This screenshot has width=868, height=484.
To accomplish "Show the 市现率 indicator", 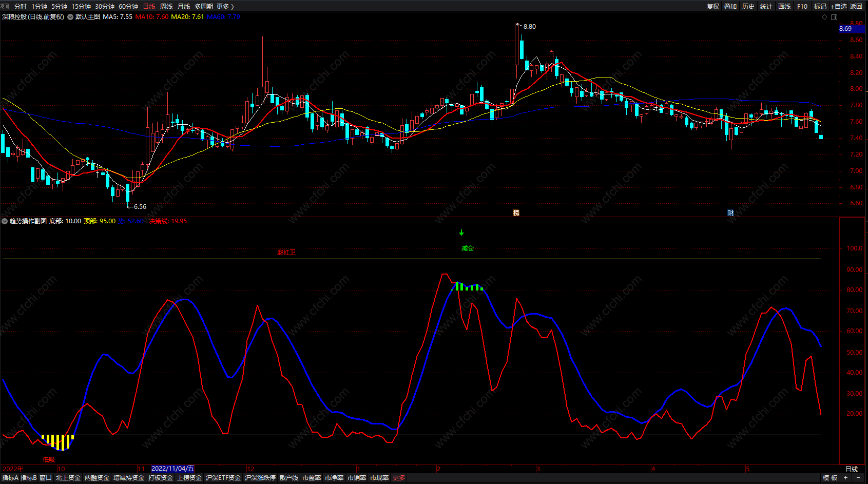I will (x=379, y=478).
